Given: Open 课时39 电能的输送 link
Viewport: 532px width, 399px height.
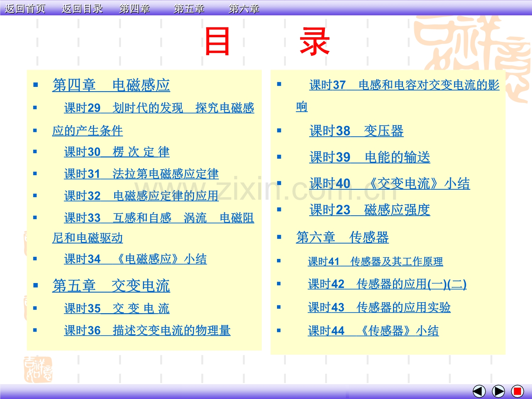Looking at the screenshot, I should click(370, 157).
